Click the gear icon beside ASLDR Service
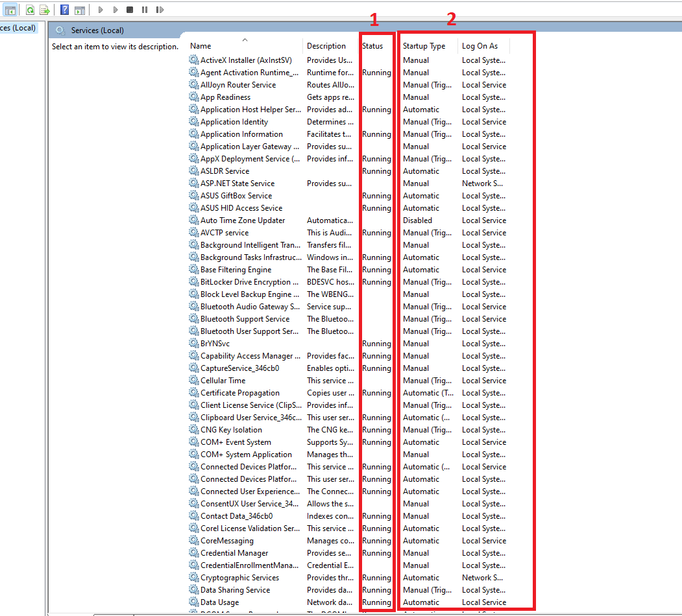 tap(193, 171)
